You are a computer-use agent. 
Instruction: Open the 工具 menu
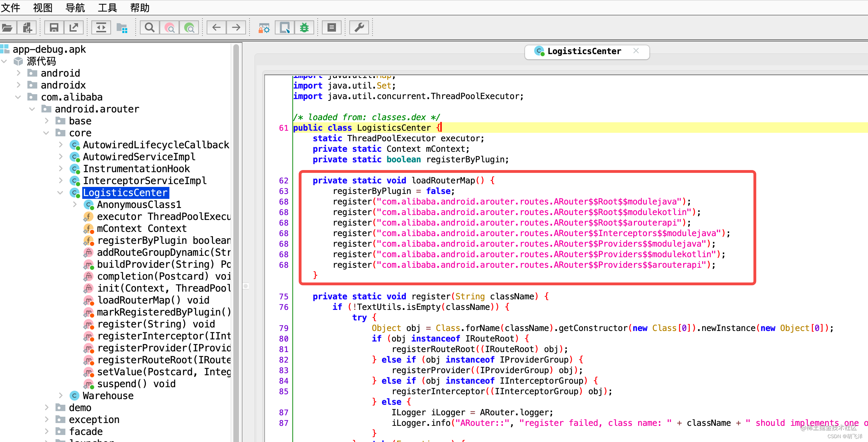pos(108,7)
